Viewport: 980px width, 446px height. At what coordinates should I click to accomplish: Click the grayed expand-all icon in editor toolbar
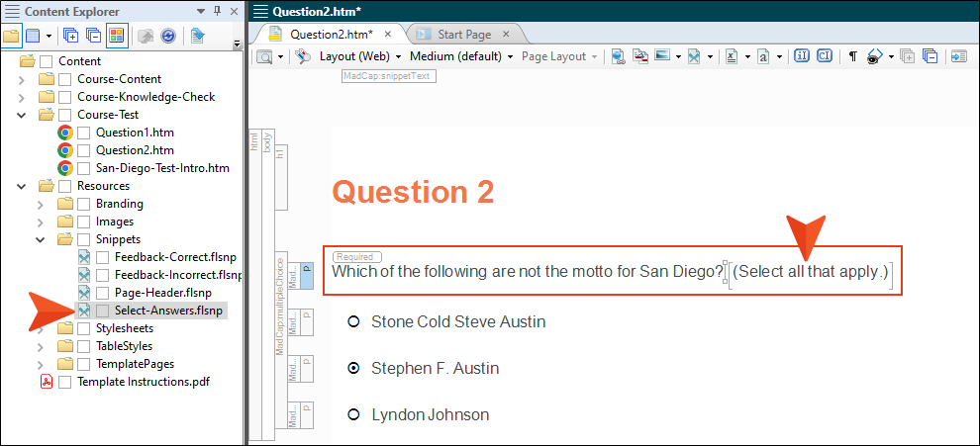point(907,56)
